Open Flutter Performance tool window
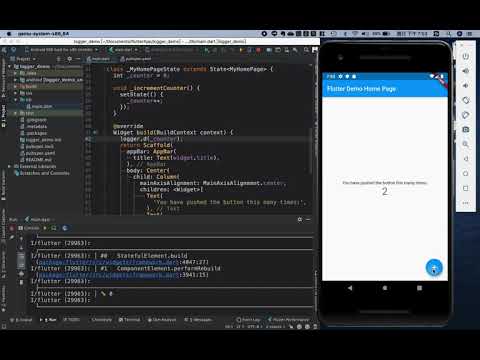Image resolution: width=480 pixels, height=360 pixels. click(289, 320)
